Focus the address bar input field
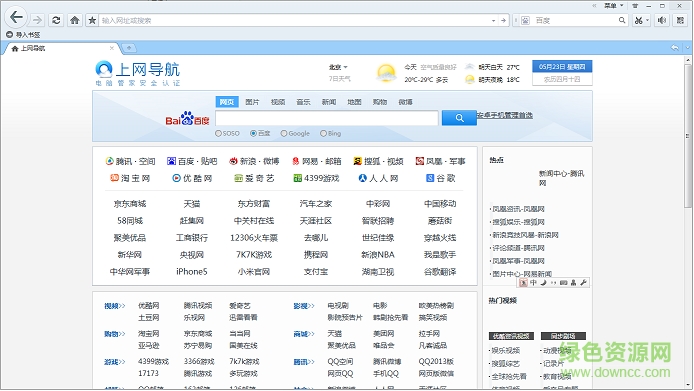The height and width of the screenshot is (391, 694). 294,20
